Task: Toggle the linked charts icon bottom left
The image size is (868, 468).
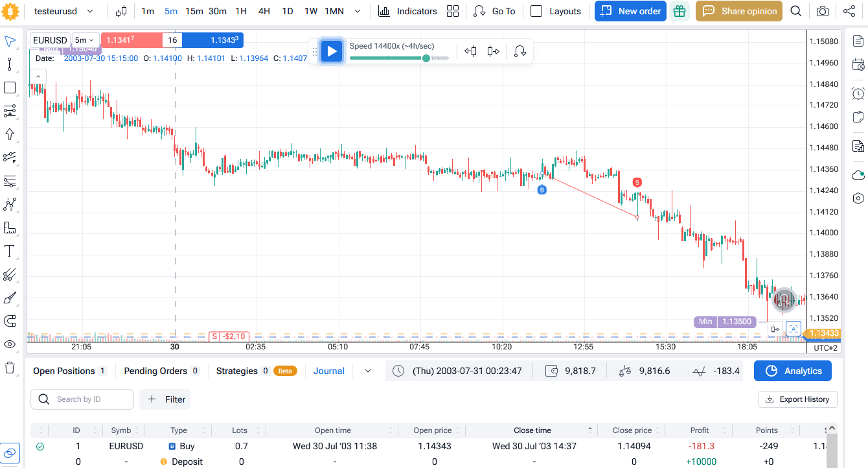Action: pyautogui.click(x=10, y=452)
